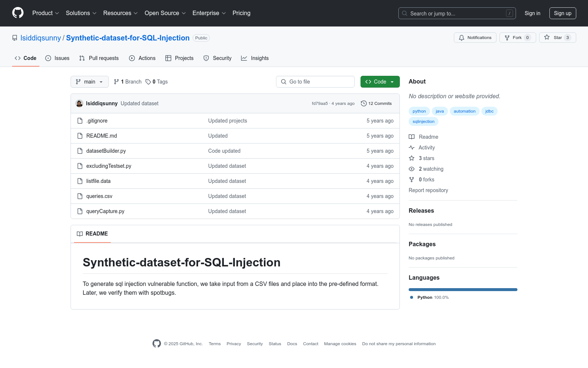
Task: Click the search magnifier icon in header
Action: click(x=405, y=13)
